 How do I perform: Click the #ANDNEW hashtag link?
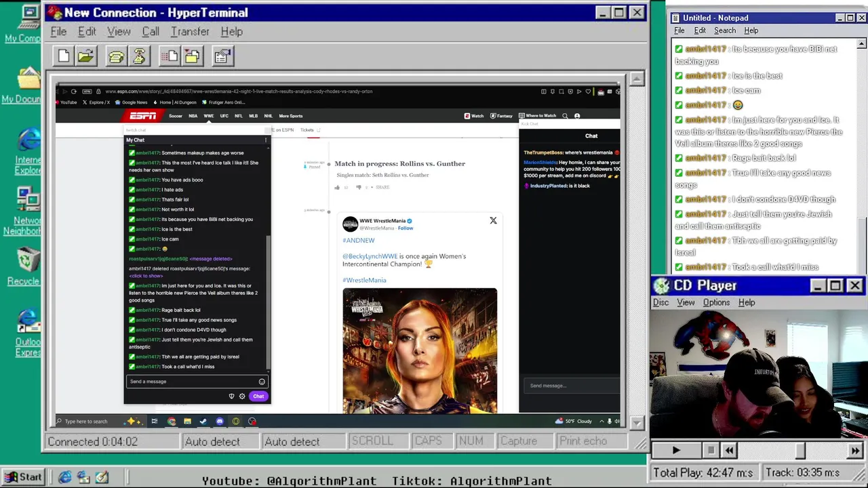[359, 240]
